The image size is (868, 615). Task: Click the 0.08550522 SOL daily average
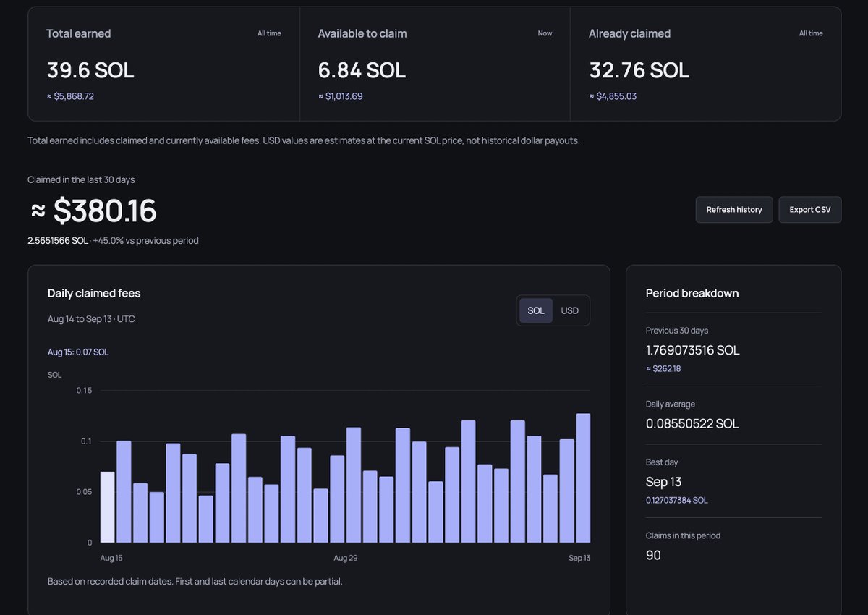click(692, 424)
